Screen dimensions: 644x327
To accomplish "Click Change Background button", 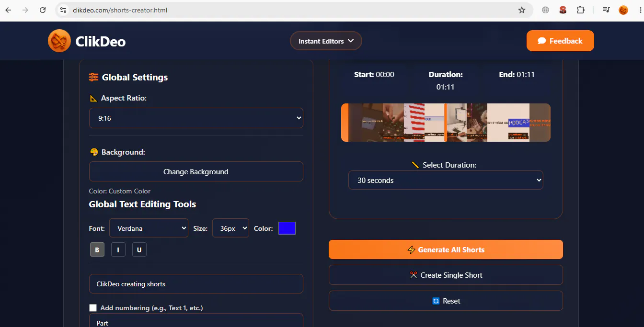I will point(196,171).
